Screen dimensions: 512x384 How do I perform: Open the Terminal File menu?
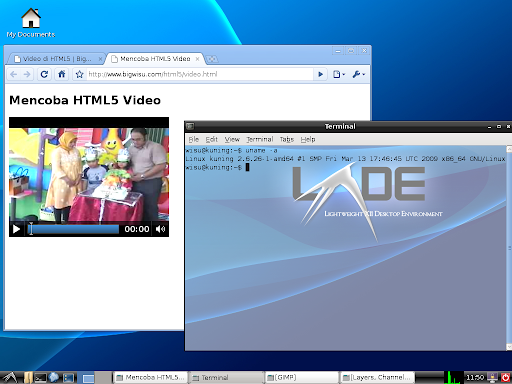(x=193, y=139)
